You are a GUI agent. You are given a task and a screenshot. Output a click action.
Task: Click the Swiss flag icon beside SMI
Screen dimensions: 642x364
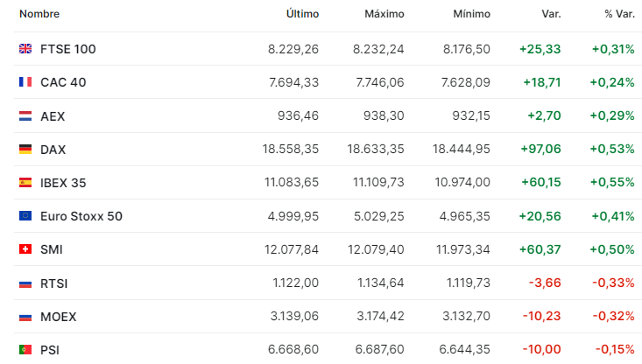tap(25, 249)
